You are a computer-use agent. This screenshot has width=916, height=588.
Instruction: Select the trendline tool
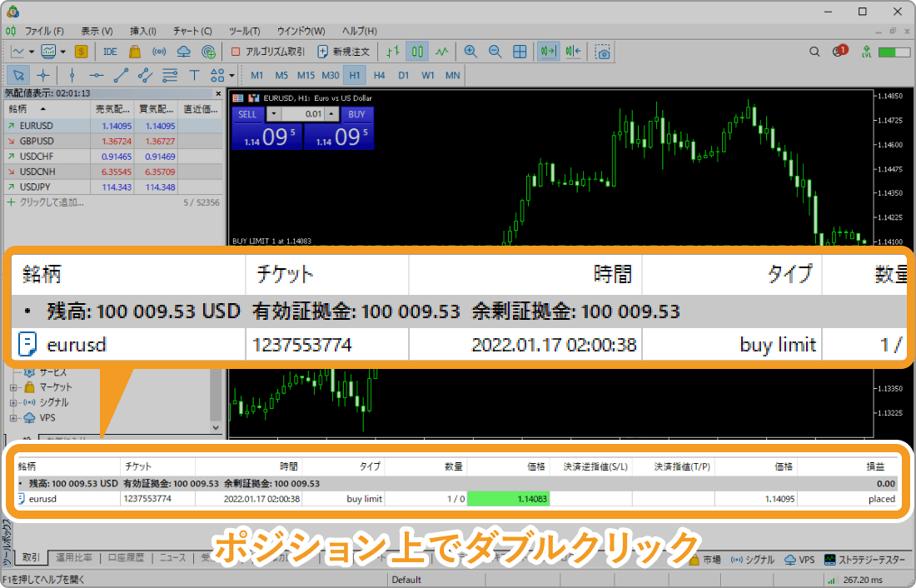coord(121,75)
